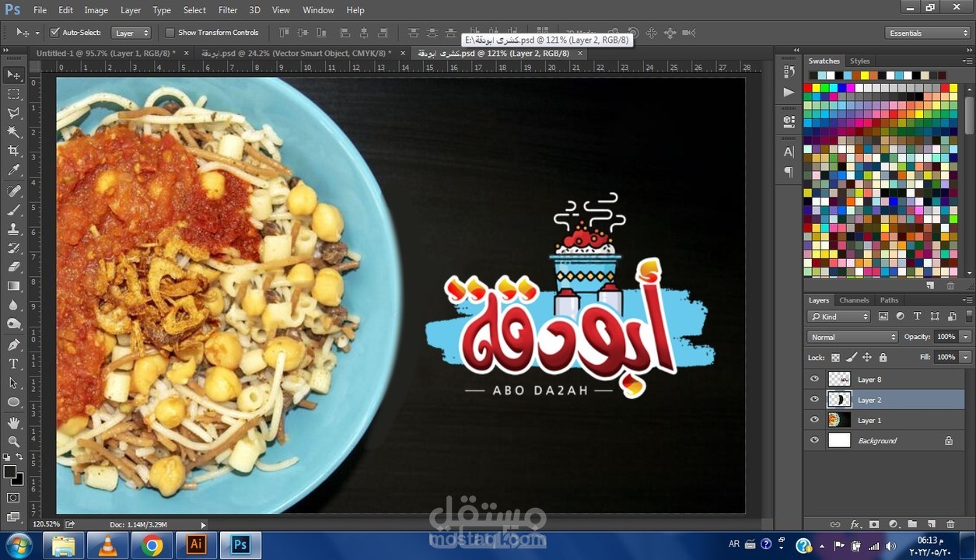Filter layers by type (T) icon
Image resolution: width=976 pixels, height=560 pixels.
point(917,317)
